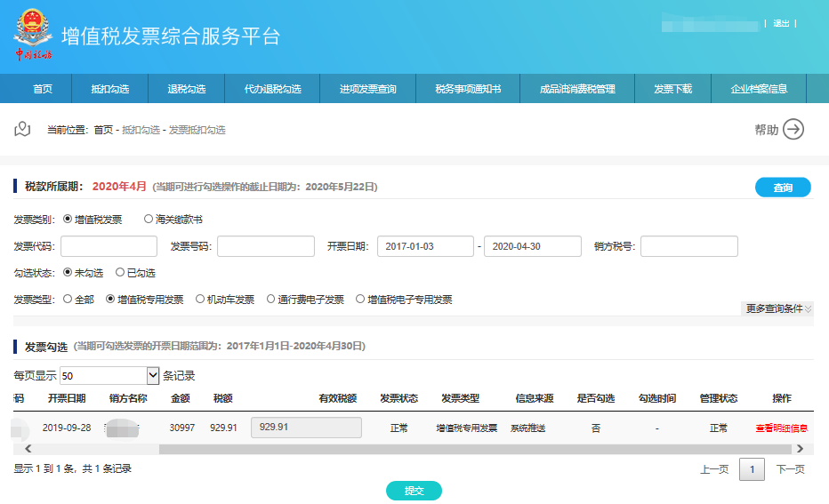829x504 pixels.
Task: Click the 税额 column header
Action: [x=222, y=398]
